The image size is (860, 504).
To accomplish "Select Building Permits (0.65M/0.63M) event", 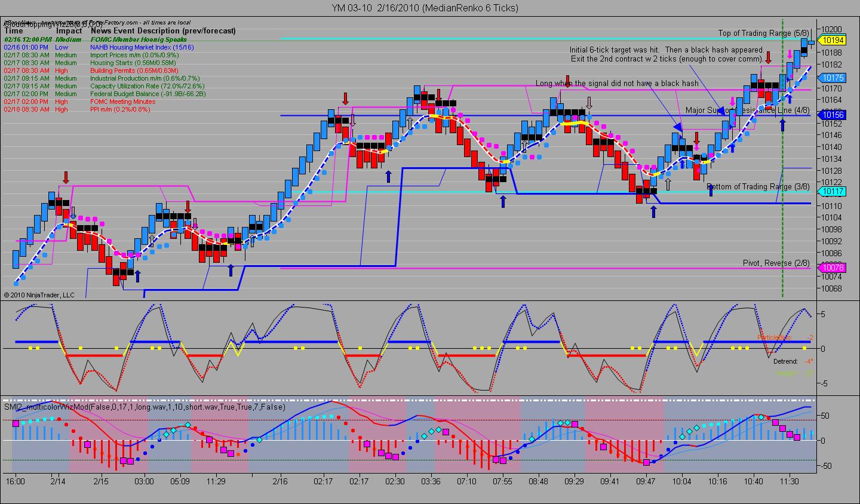I will pos(135,70).
